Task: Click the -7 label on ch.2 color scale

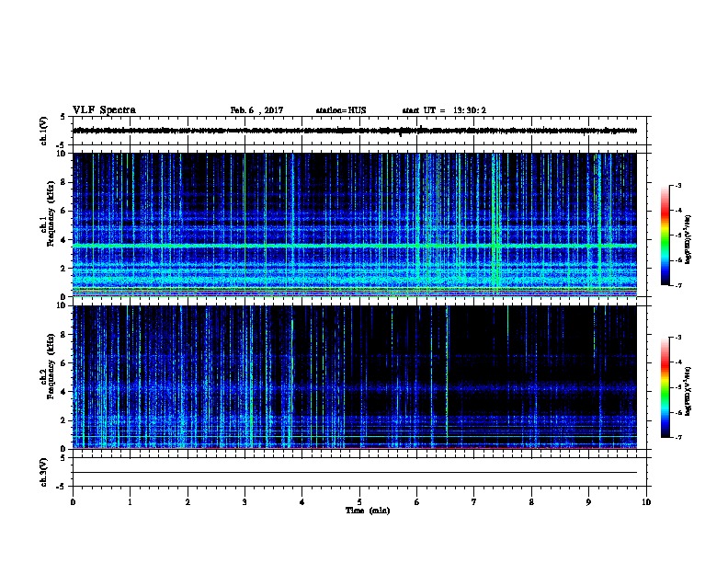Action: [x=677, y=437]
